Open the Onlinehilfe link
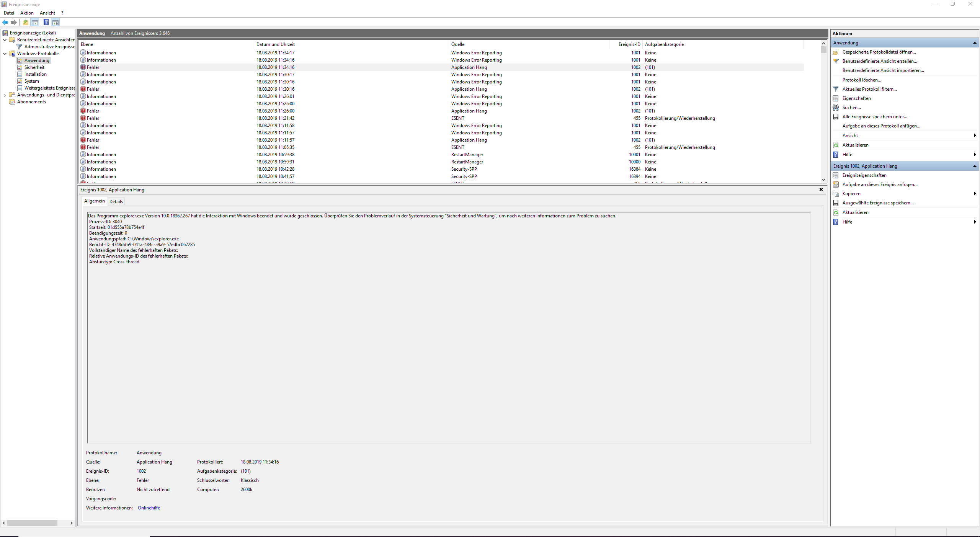The width and height of the screenshot is (980, 537). pos(149,508)
